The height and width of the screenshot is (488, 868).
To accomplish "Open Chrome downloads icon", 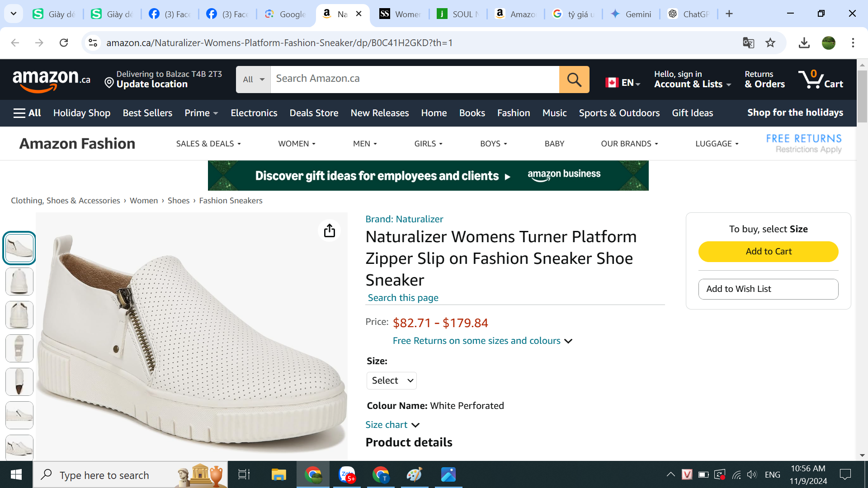I will tap(804, 43).
